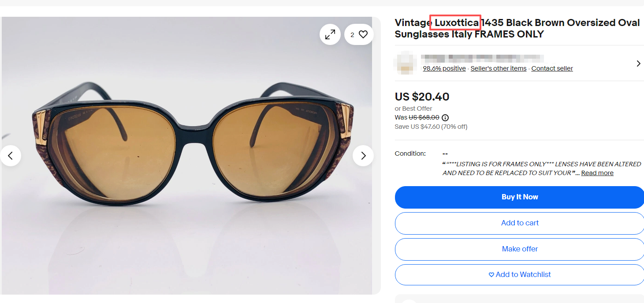
Task: Click the heart icon on the photo
Action: tap(363, 34)
